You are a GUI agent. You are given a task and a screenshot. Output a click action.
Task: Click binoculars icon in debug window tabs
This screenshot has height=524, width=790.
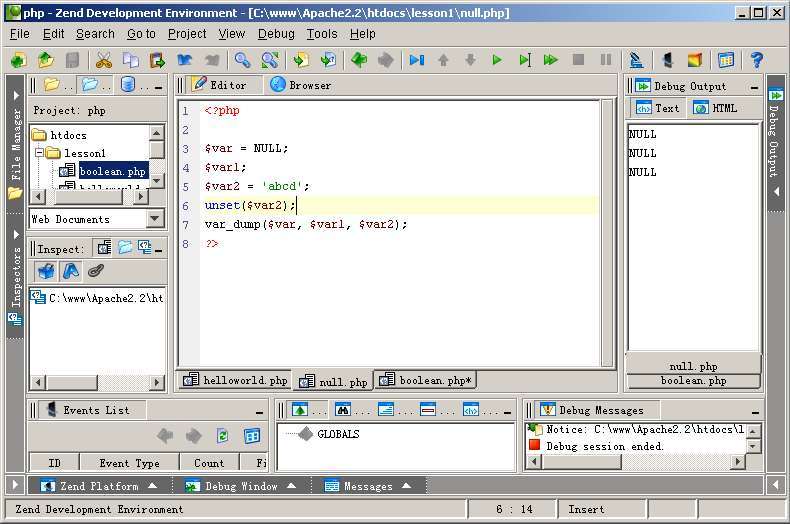[x=343, y=410]
